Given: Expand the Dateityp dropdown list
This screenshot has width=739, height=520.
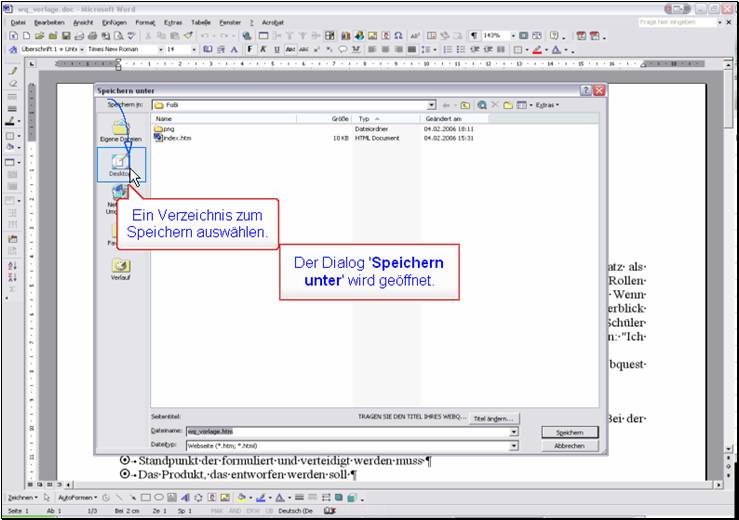Looking at the screenshot, I should point(514,445).
